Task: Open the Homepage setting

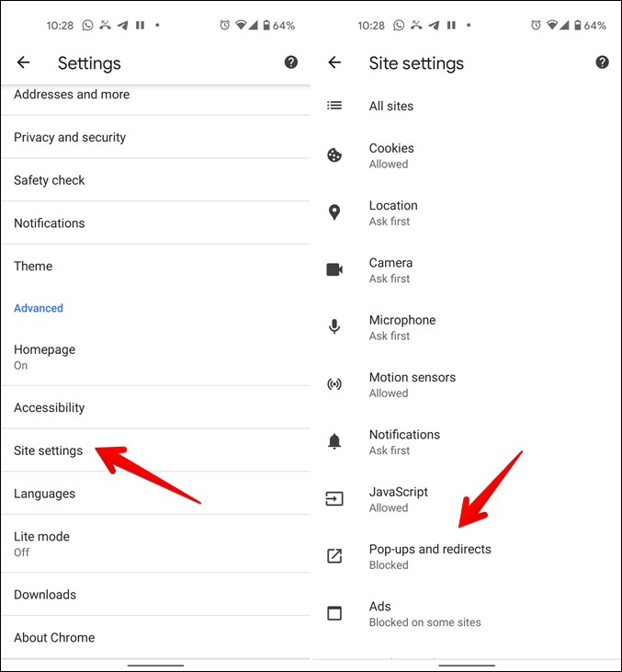Action: (x=156, y=357)
